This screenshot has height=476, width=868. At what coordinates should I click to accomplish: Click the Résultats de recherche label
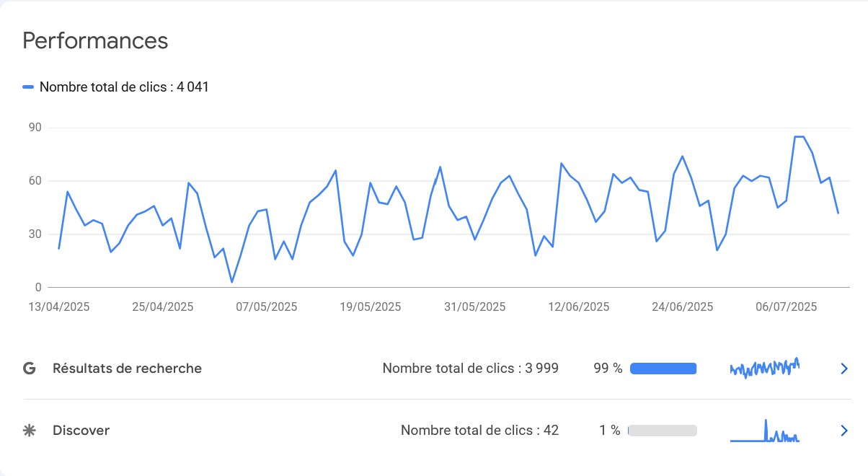(x=127, y=369)
